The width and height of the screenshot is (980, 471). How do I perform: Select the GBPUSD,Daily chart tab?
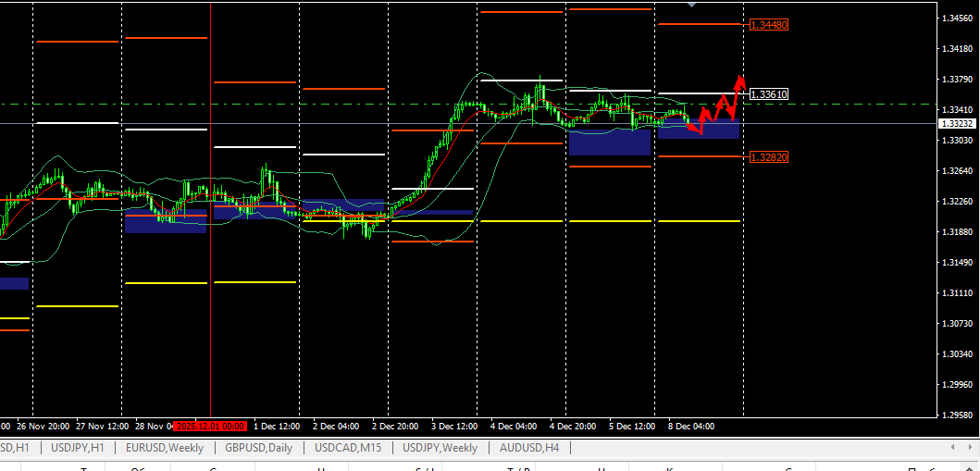click(x=259, y=448)
